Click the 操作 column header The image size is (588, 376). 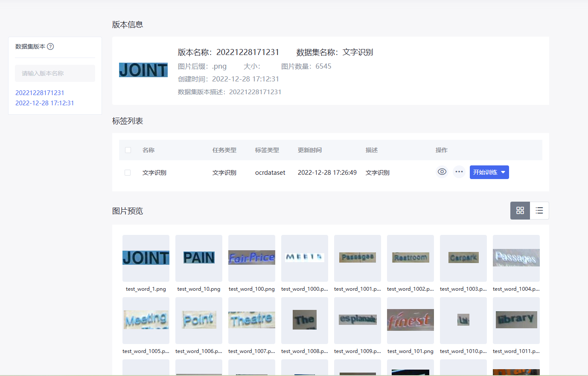pyautogui.click(x=442, y=150)
